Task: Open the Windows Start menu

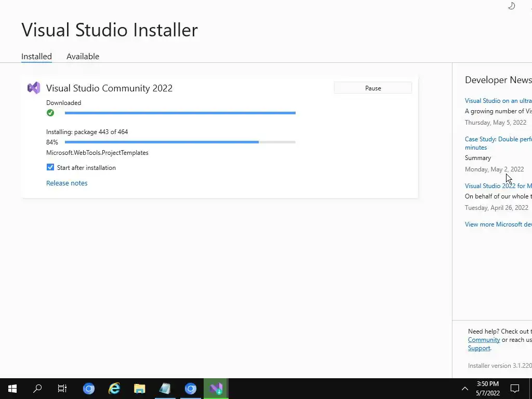Action: tap(12, 389)
